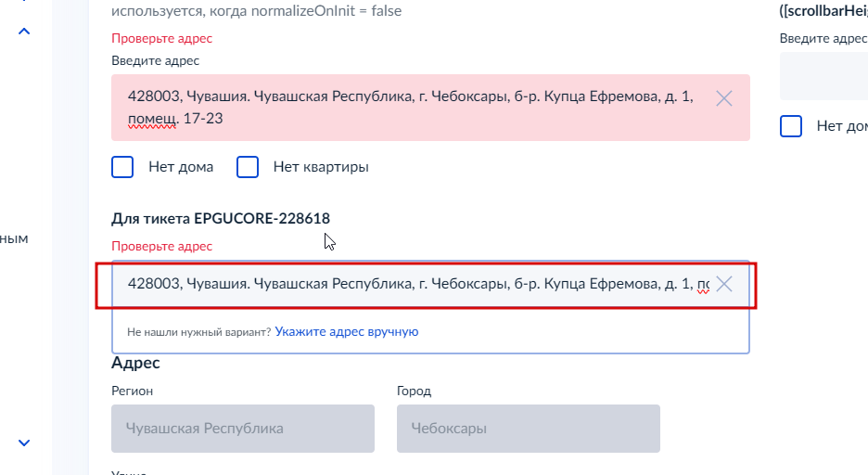Toggle the checkbox under the scrollbarHeight address field
The height and width of the screenshot is (475, 868).
790,126
